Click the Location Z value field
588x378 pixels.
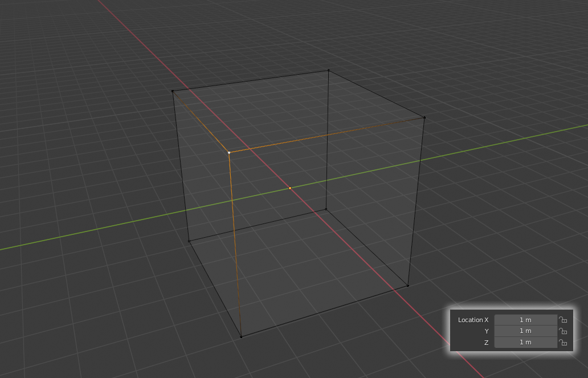[525, 343]
